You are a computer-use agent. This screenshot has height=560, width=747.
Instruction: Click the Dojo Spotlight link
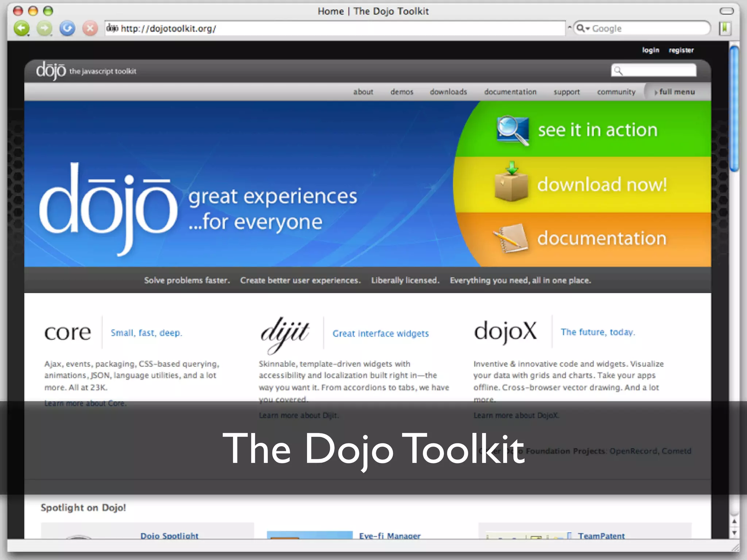click(x=169, y=536)
